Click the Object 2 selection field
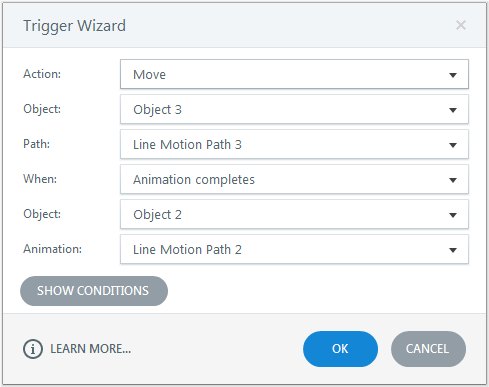 [294, 214]
